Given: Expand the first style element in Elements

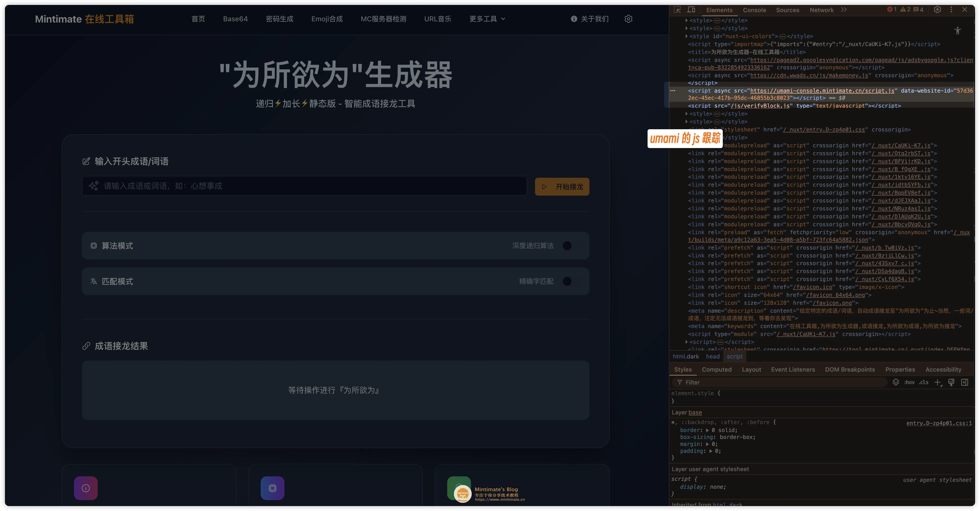Looking at the screenshot, I should tap(686, 21).
